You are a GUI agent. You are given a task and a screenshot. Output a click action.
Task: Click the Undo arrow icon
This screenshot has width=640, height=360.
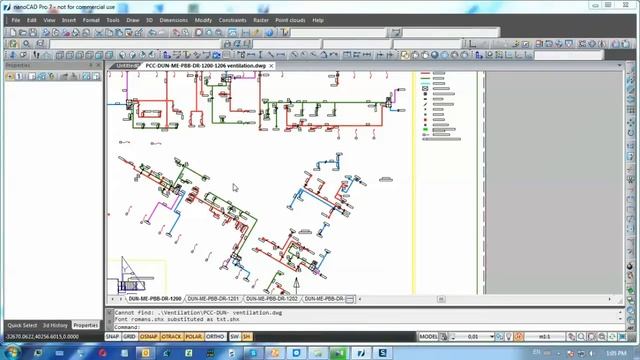153,32
